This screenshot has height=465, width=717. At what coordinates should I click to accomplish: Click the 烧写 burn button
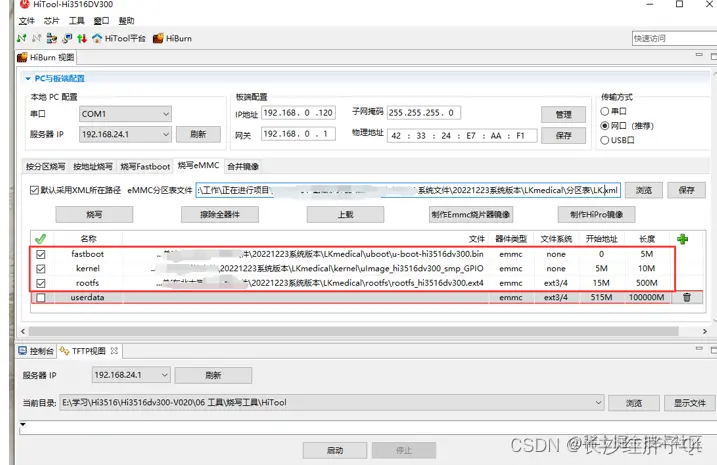94,214
